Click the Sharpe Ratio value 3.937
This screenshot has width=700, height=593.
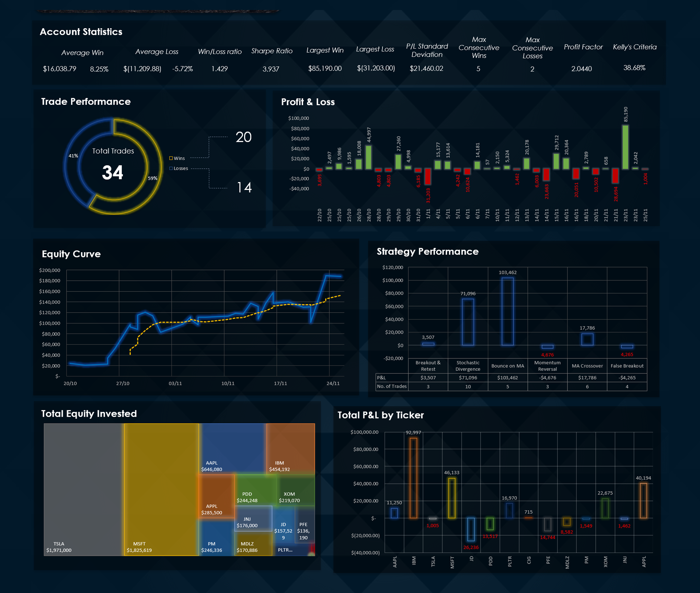click(x=271, y=69)
